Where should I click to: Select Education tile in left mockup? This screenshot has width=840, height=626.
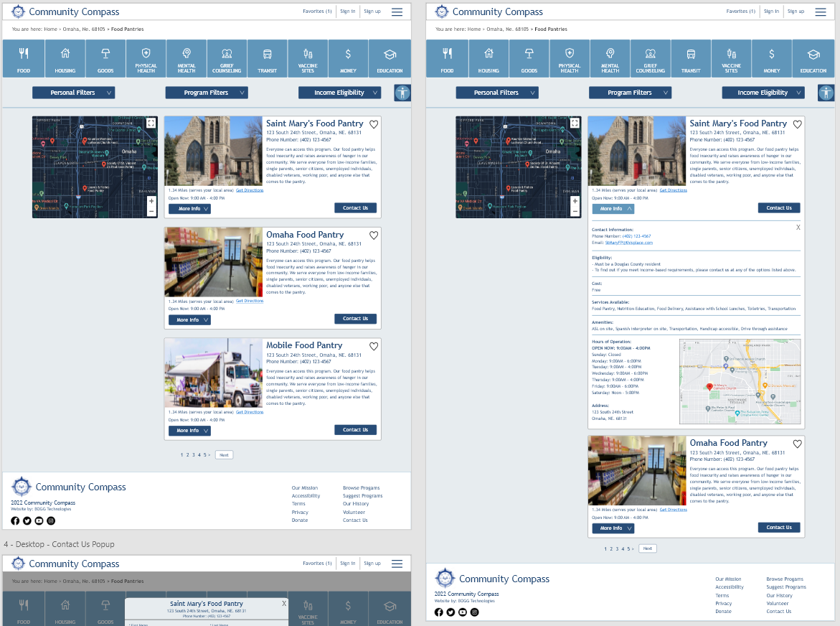point(390,58)
